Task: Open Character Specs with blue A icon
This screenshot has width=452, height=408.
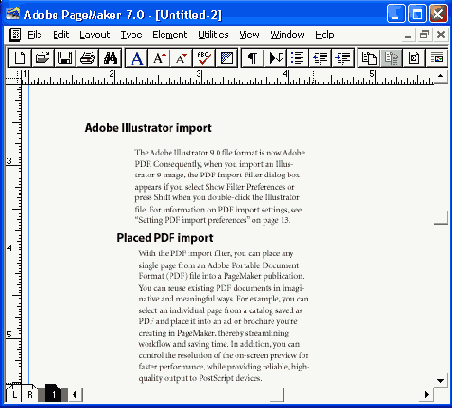Action: pos(137,58)
